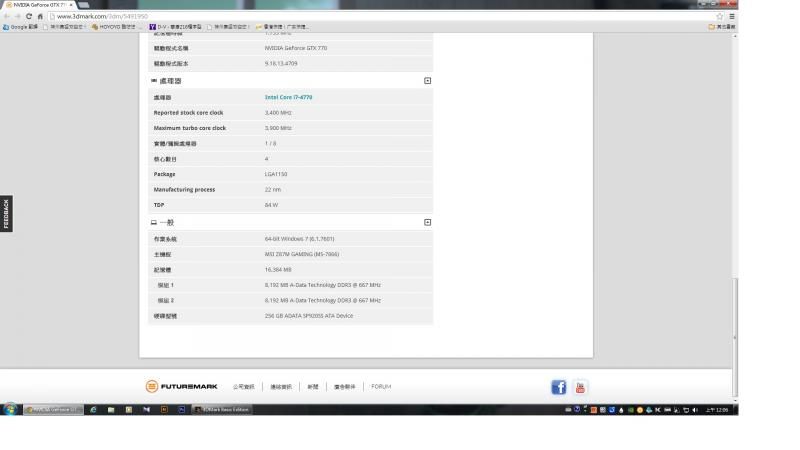Viewport: 800px width, 450px height.
Task: Launch Internet Explorer from the taskbar
Action: [93, 410]
